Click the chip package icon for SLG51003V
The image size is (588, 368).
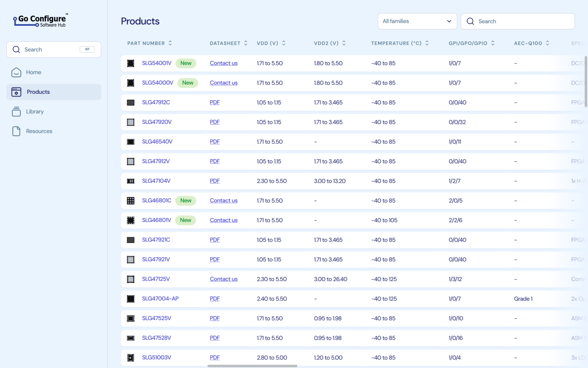tap(130, 357)
